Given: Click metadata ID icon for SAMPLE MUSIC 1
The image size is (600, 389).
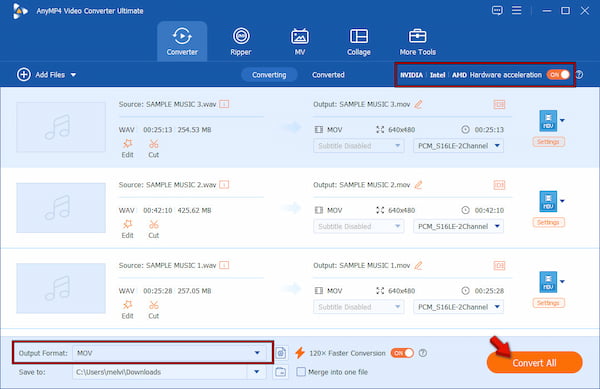Looking at the screenshot, I should pos(499,265).
